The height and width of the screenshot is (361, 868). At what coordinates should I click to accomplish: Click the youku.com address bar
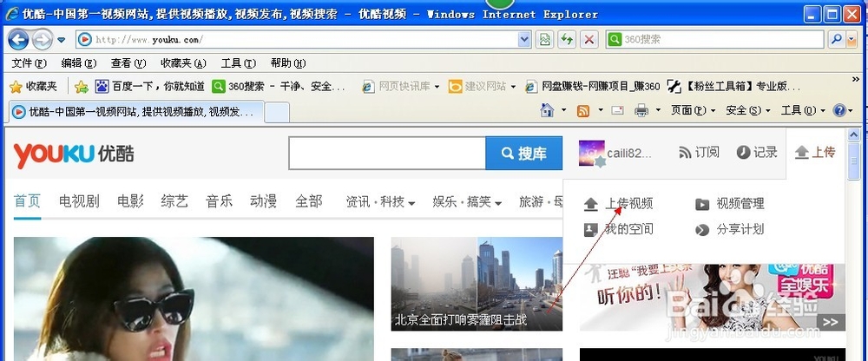click(303, 39)
